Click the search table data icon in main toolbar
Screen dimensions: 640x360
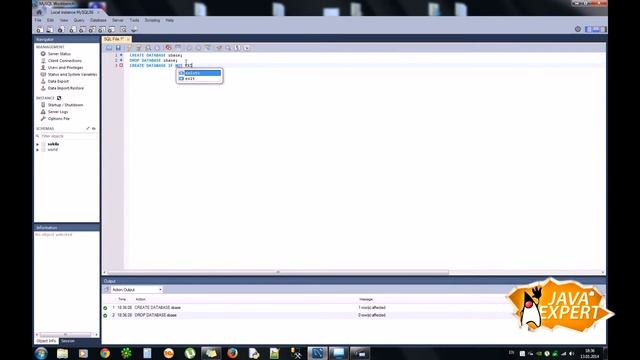[x=123, y=29]
